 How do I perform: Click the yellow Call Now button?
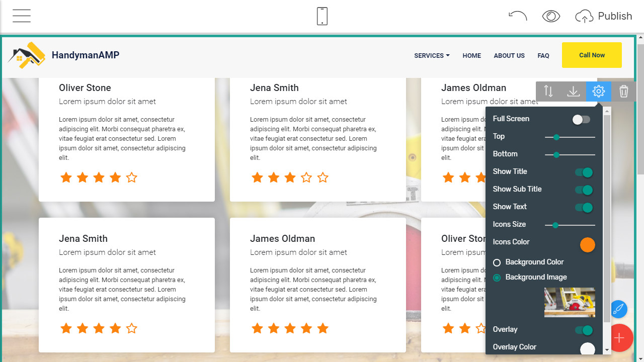click(592, 55)
